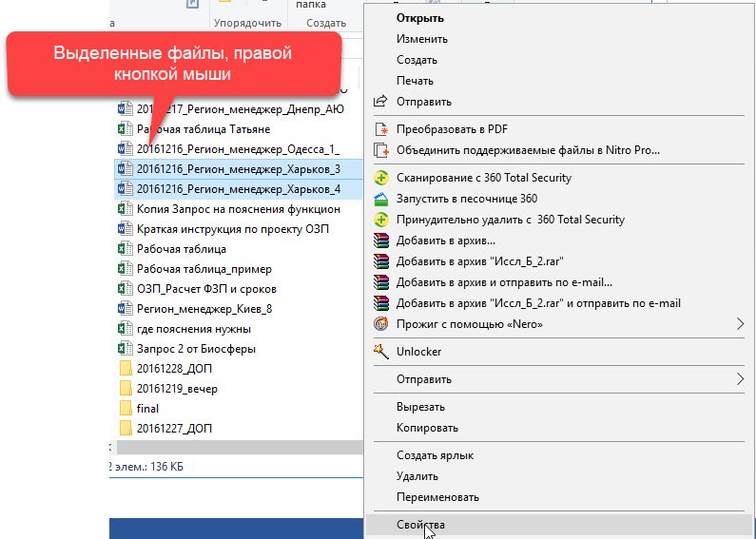Expand the lower Отправить submenu arrow
Screen dimensions: 756x539
pos(741,379)
